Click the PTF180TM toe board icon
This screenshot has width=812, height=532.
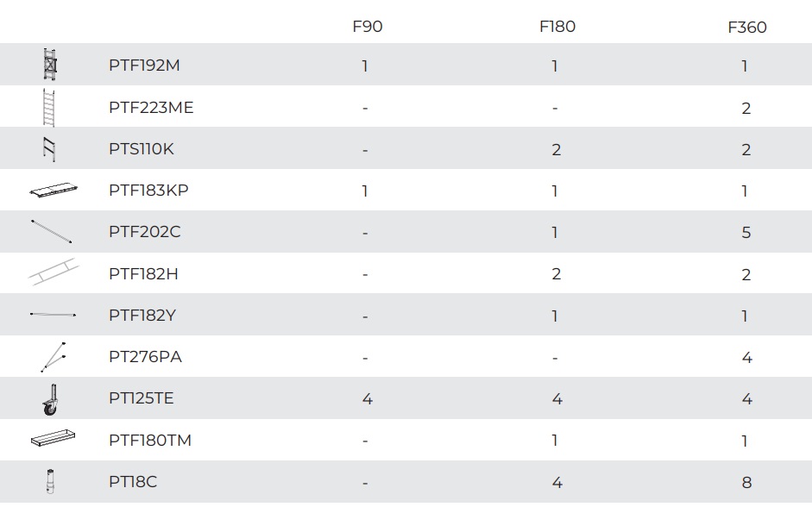click(x=53, y=440)
